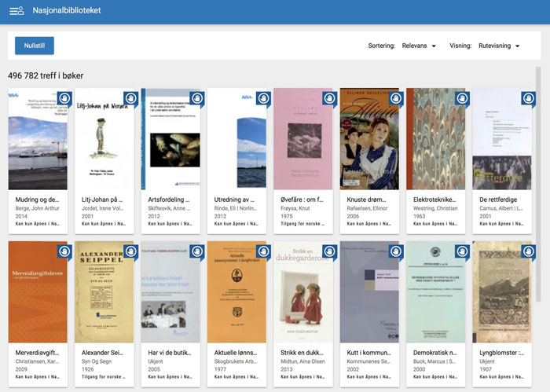Click restricted-access badge on Lyngblomster card
The height and width of the screenshot is (392, 550).
coord(529,252)
